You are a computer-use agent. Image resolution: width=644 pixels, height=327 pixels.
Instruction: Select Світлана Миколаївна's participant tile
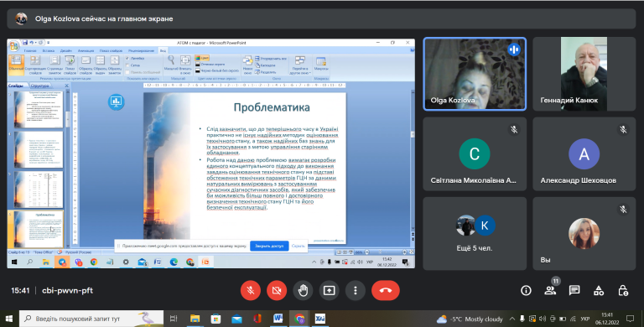[x=475, y=153]
